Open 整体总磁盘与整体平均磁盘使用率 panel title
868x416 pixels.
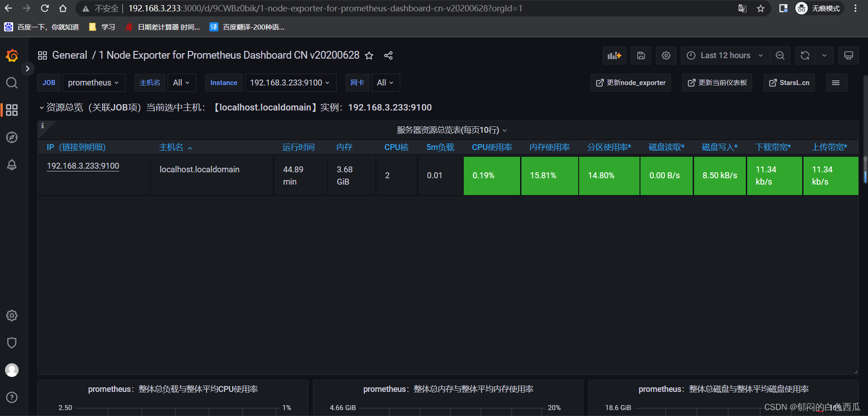point(724,389)
